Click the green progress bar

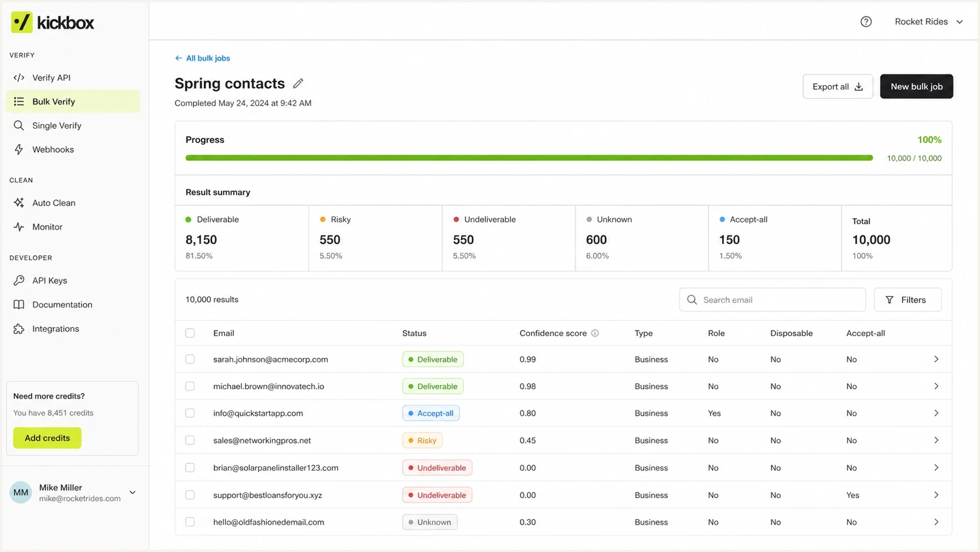pos(529,158)
